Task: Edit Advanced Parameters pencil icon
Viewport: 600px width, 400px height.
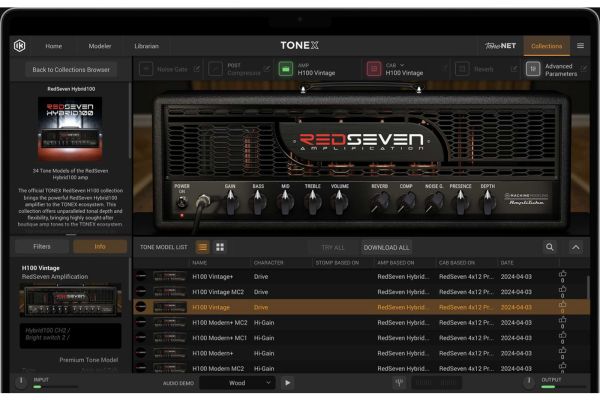Action: point(584,69)
